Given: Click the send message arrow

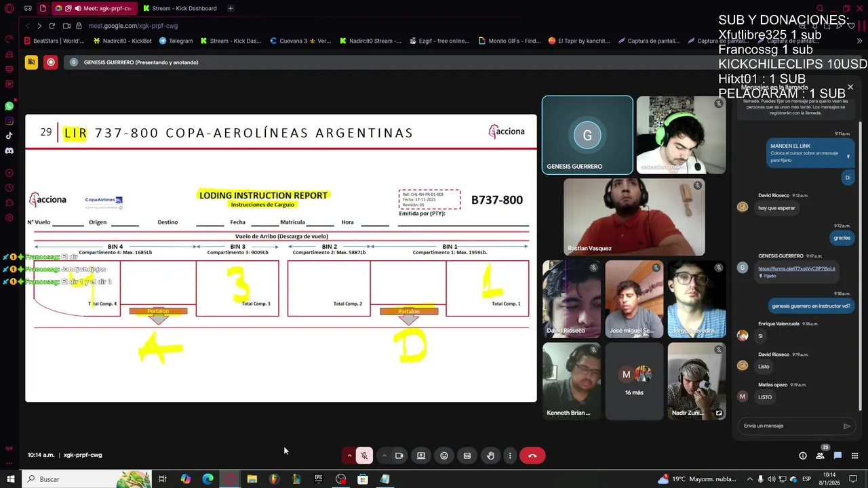Looking at the screenshot, I should coord(846,426).
